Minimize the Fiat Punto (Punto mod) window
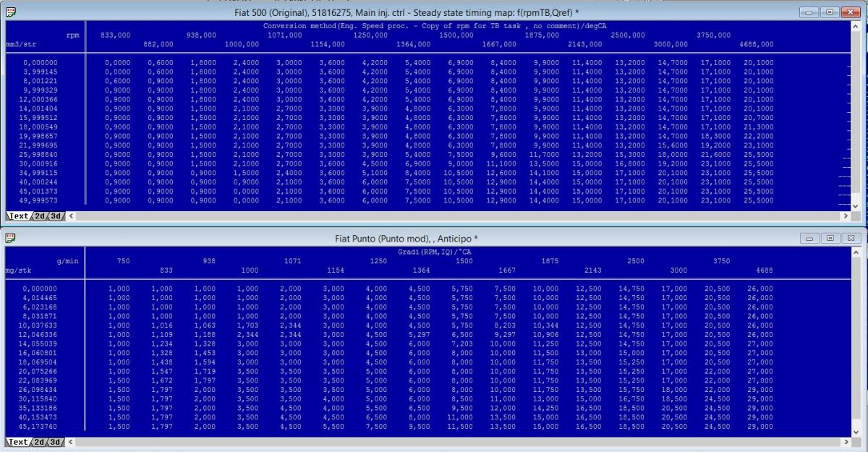Screen dimensions: 868x452 tap(809, 238)
